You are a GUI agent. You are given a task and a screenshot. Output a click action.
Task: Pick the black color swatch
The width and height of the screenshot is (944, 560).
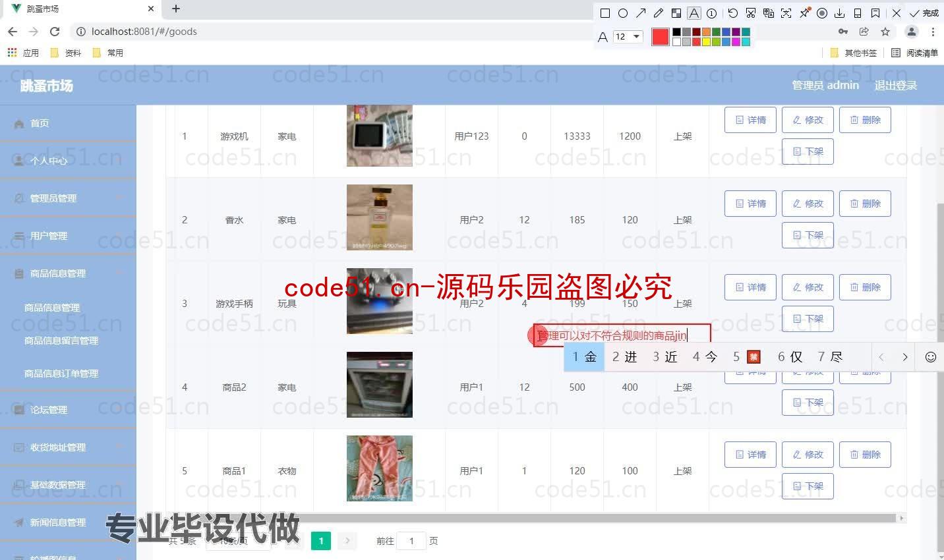676,32
